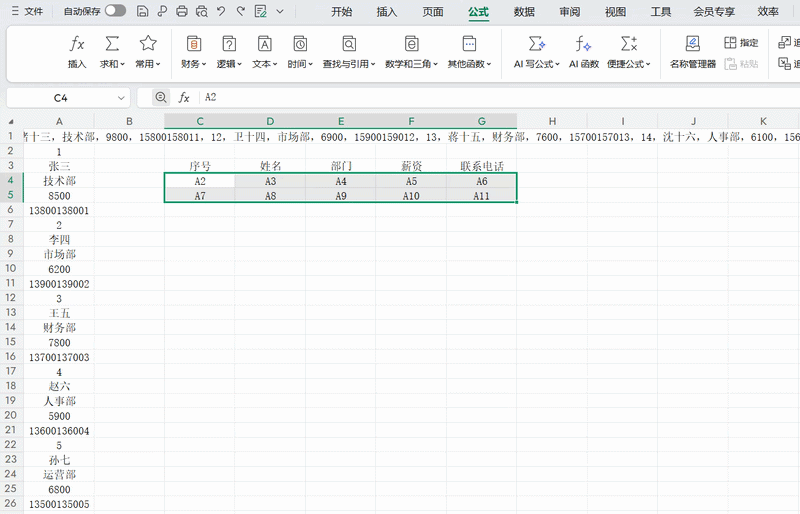The height and width of the screenshot is (514, 800).
Task: Open the Logical functions icon
Action: (229, 45)
